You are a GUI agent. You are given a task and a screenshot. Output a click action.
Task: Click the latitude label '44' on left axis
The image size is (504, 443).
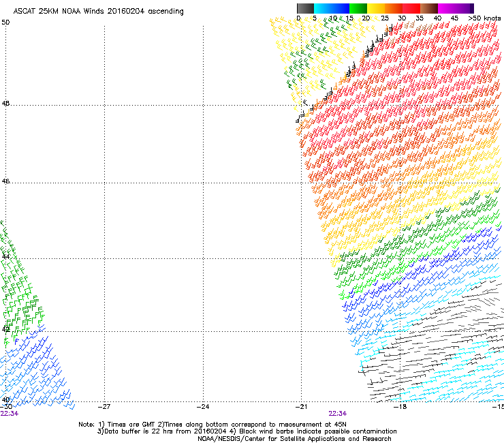(x=5, y=257)
